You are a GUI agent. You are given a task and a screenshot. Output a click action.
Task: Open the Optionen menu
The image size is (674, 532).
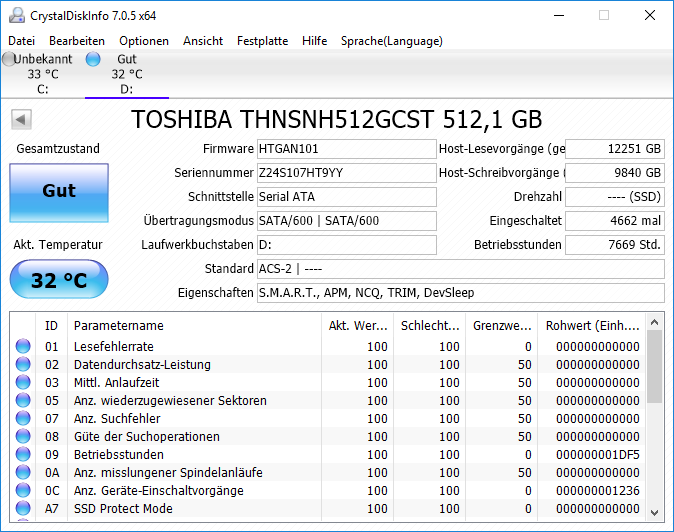[144, 41]
